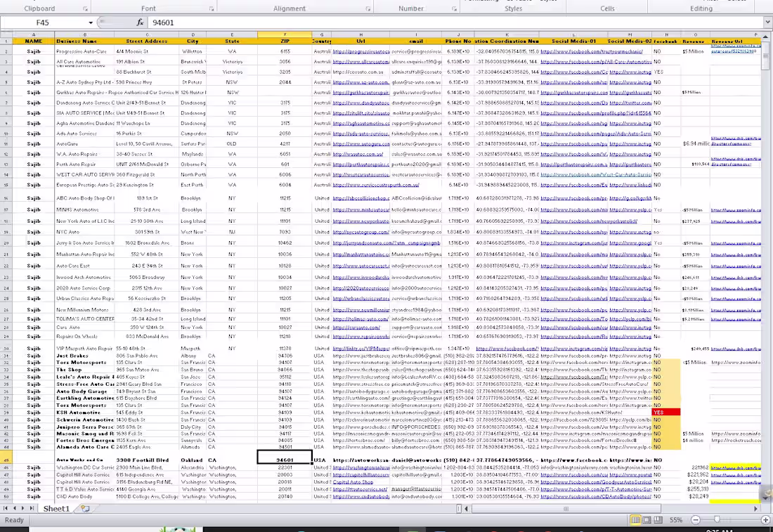
Task: Open the Name Box dropdown
Action: [x=91, y=22]
